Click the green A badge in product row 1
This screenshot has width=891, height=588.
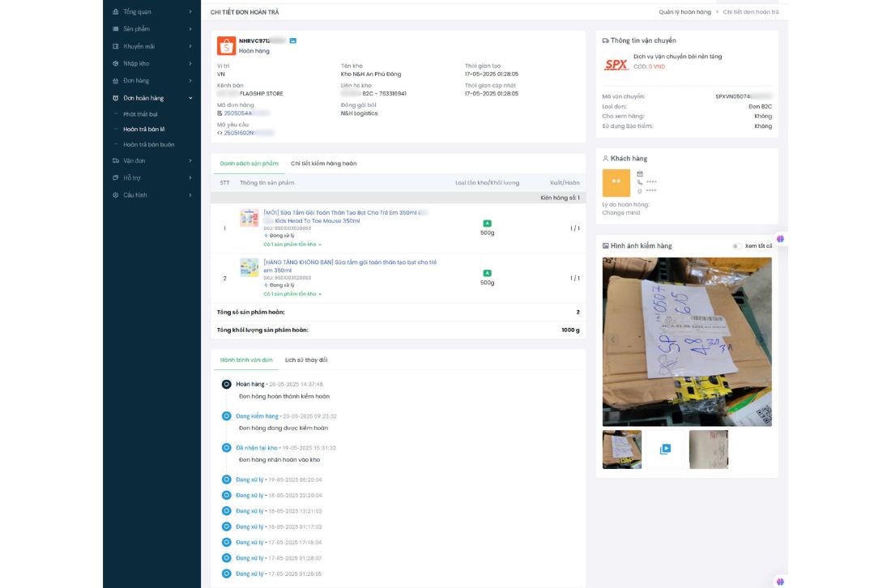click(x=487, y=224)
